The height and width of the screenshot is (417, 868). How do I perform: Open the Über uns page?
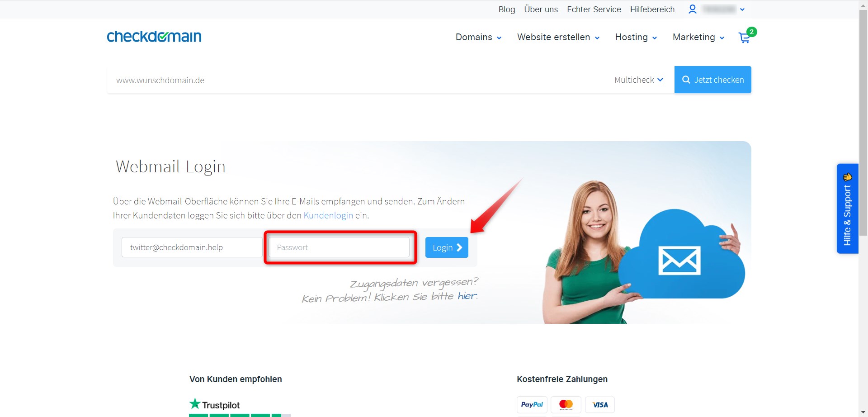click(541, 9)
